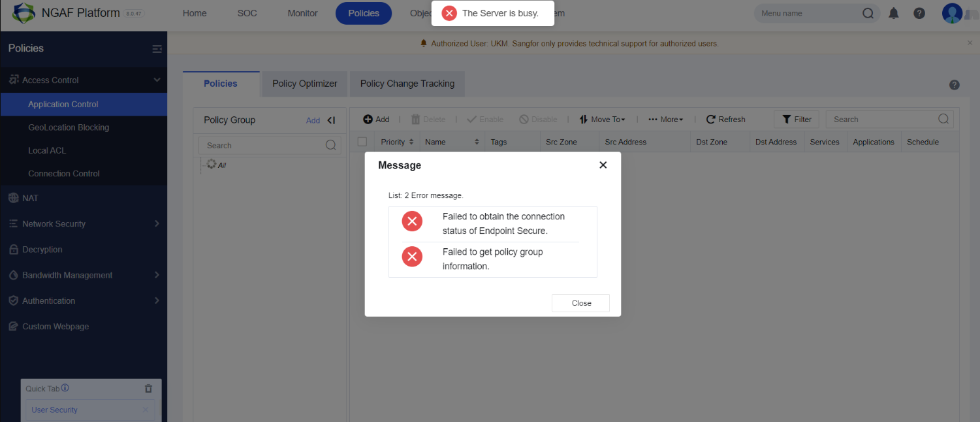Click the search icon in policy list search
The height and width of the screenshot is (422, 980).
click(943, 119)
